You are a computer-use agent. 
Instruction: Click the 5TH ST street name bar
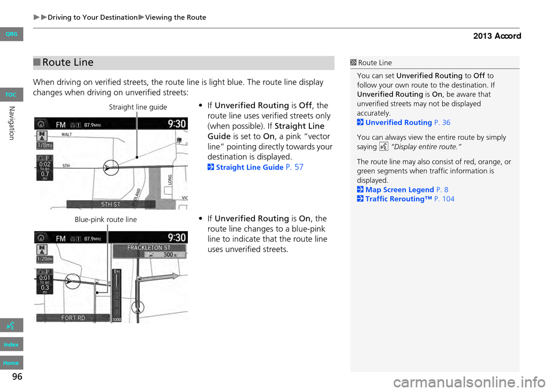point(111,204)
